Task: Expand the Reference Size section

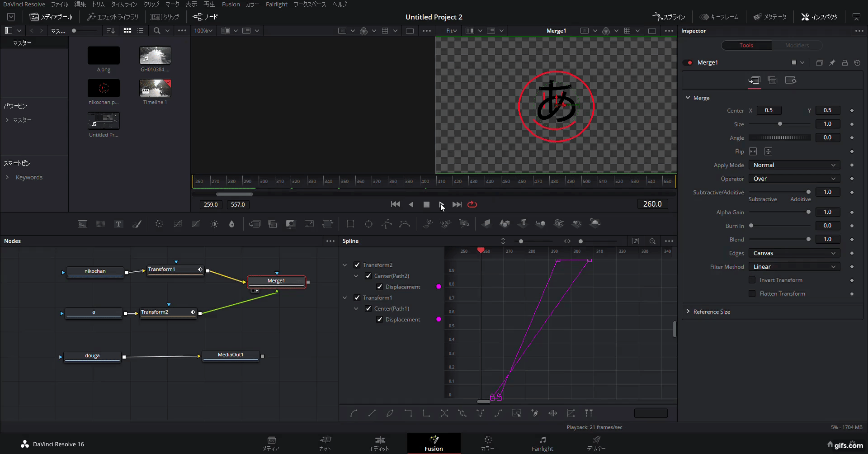Action: click(688, 311)
